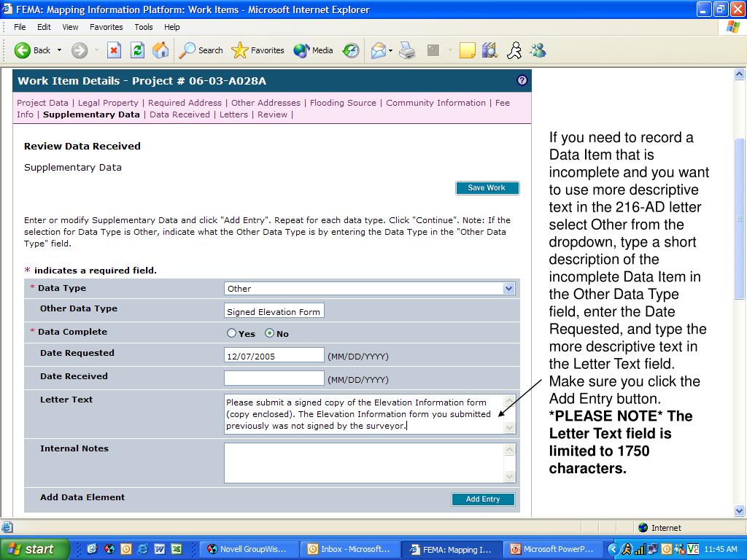Select No for Data Complete
Image resolution: width=747 pixels, height=560 pixels.
coord(269,333)
